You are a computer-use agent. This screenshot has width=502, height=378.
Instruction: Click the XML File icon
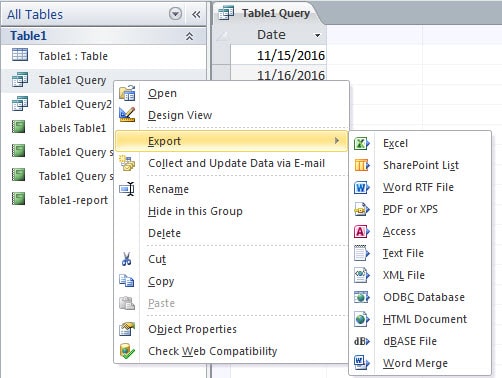pos(362,275)
